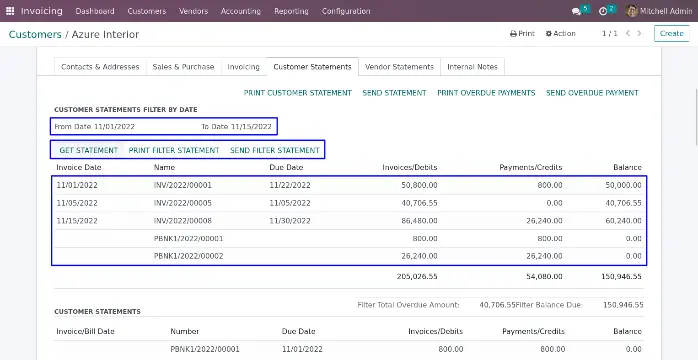Click balance 60,240.00 cell
Image resolution: width=698 pixels, height=360 pixels.
(623, 221)
